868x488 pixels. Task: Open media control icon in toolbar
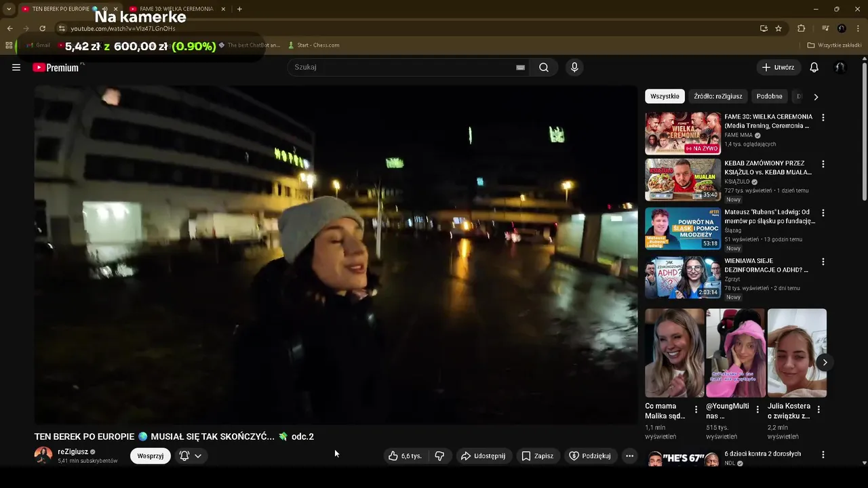click(825, 28)
